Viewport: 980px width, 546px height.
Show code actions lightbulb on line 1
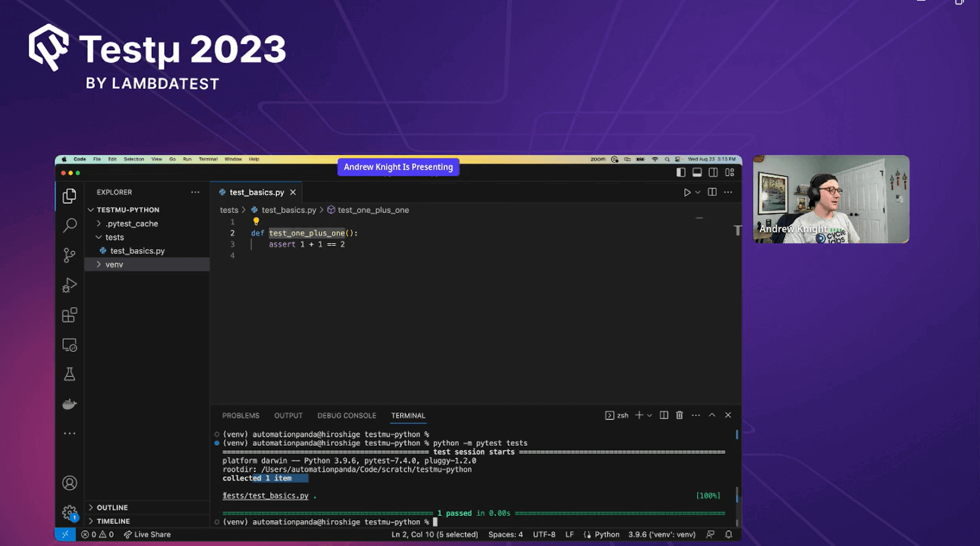(x=256, y=222)
